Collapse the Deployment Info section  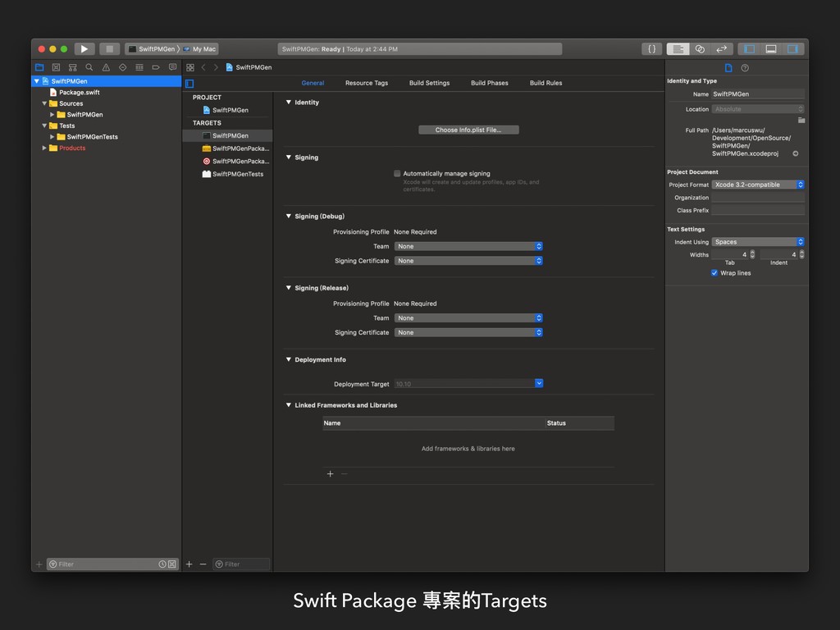tap(289, 360)
